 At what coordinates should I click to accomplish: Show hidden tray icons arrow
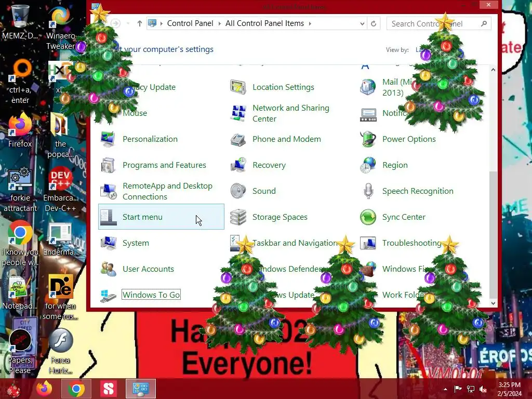(x=445, y=389)
